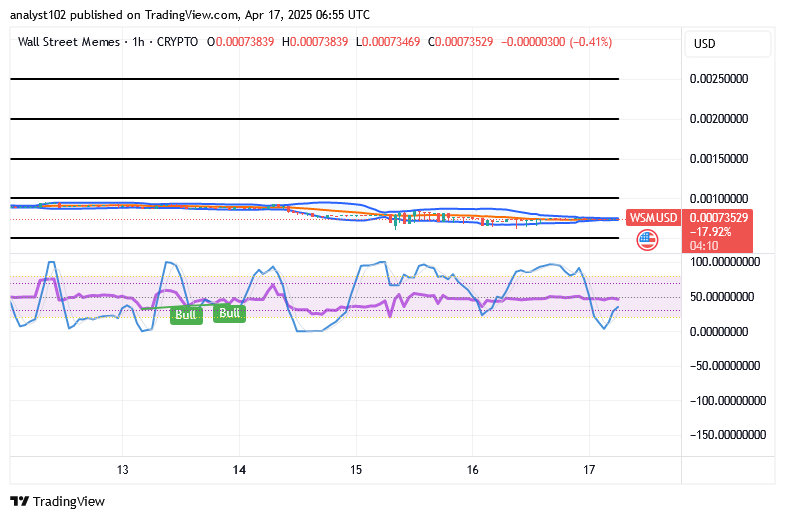Click the Wall Street Memes chart title
Image resolution: width=785 pixels, height=519 pixels.
[x=69, y=42]
